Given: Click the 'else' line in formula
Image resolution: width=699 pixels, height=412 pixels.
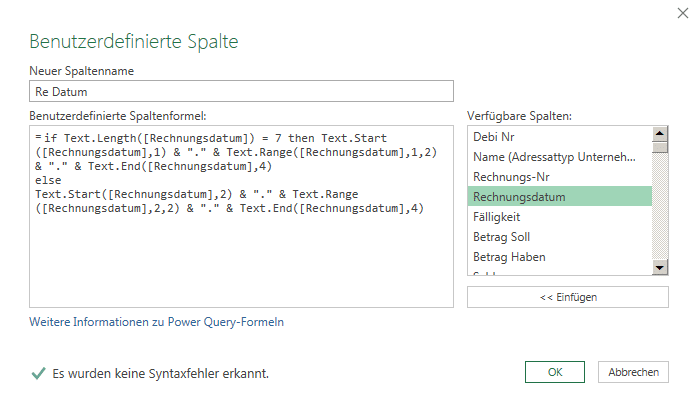Looking at the screenshot, I should [48, 180].
